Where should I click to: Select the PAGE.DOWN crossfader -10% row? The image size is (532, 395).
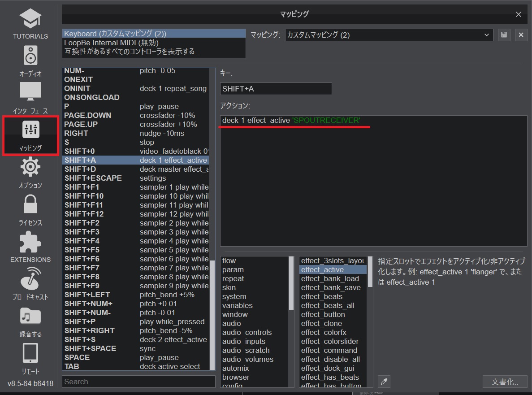point(136,115)
